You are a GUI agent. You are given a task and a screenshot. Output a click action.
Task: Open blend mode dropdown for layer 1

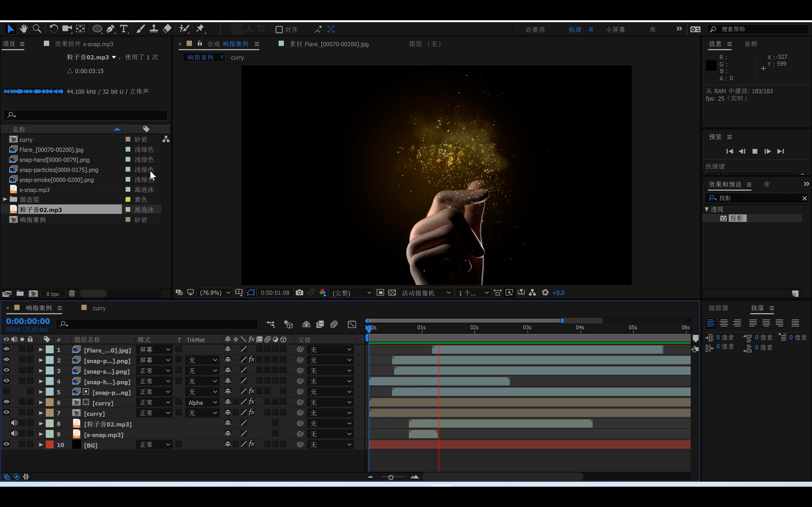[154, 349]
